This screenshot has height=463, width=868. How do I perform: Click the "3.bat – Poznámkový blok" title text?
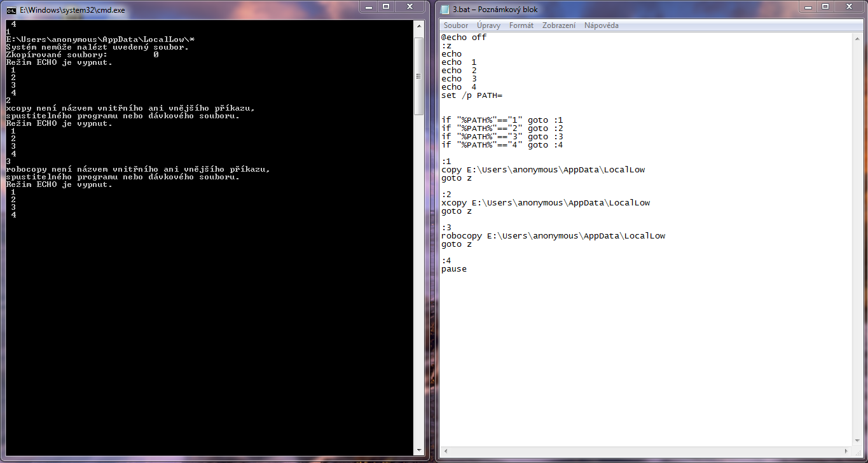tap(495, 10)
